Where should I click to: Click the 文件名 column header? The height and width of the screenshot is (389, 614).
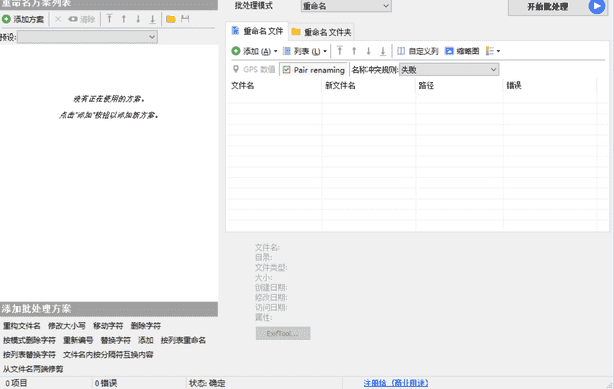pyautogui.click(x=274, y=85)
